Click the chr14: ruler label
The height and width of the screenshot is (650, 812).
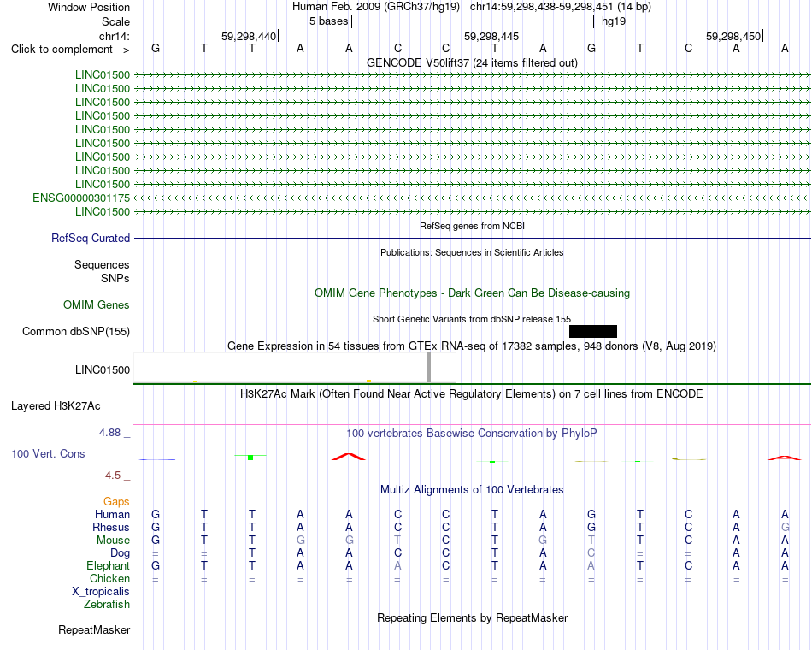[x=114, y=36]
